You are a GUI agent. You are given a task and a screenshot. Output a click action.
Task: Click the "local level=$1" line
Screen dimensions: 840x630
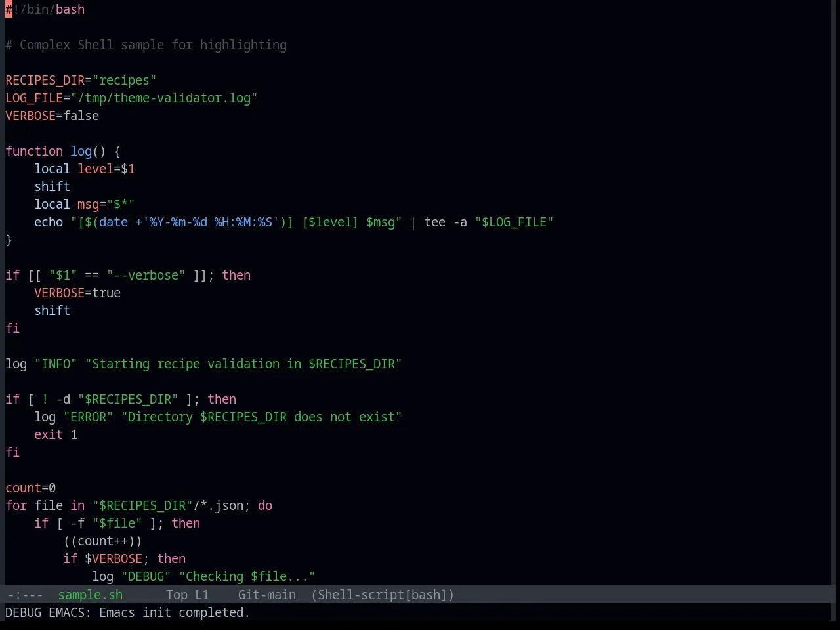tap(85, 169)
